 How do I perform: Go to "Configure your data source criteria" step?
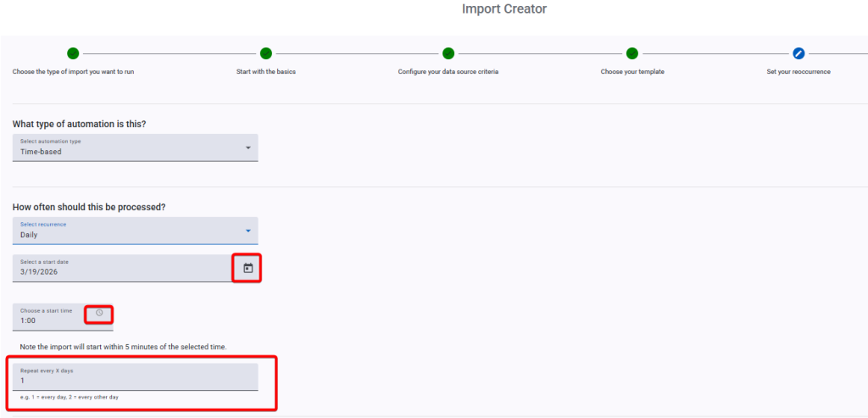[448, 72]
